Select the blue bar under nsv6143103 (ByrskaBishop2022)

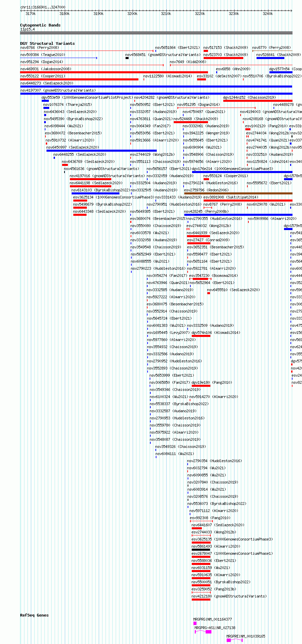pos(95,193)
